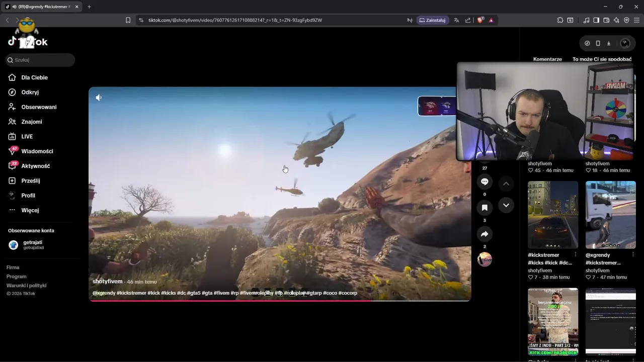Close the @xgrendy #kickstremer browser tab

click(x=77, y=7)
